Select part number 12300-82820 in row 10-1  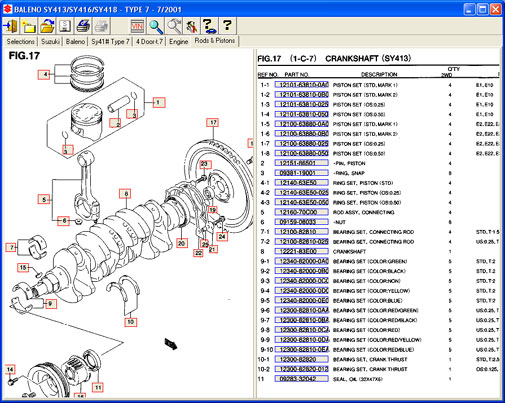coord(302,360)
